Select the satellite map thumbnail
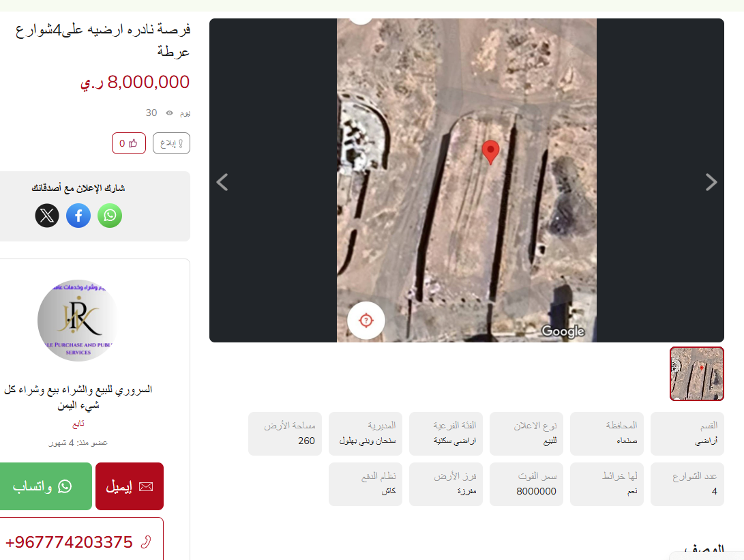The width and height of the screenshot is (744, 560). (696, 374)
